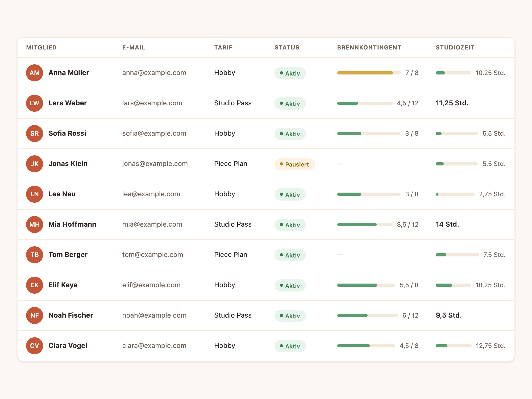Open Mia Hoffmann's MH avatar
Viewport: 532px width, 399px height.
coord(35,225)
